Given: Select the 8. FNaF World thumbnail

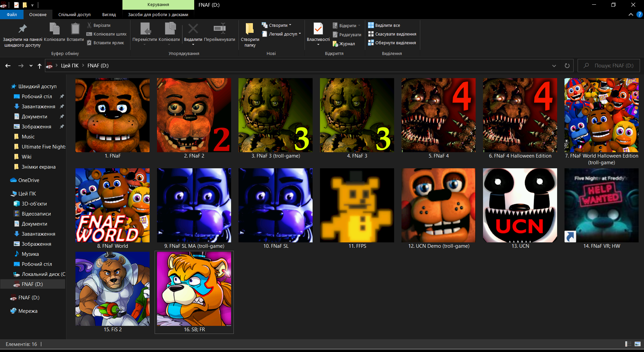Looking at the screenshot, I should (112, 205).
